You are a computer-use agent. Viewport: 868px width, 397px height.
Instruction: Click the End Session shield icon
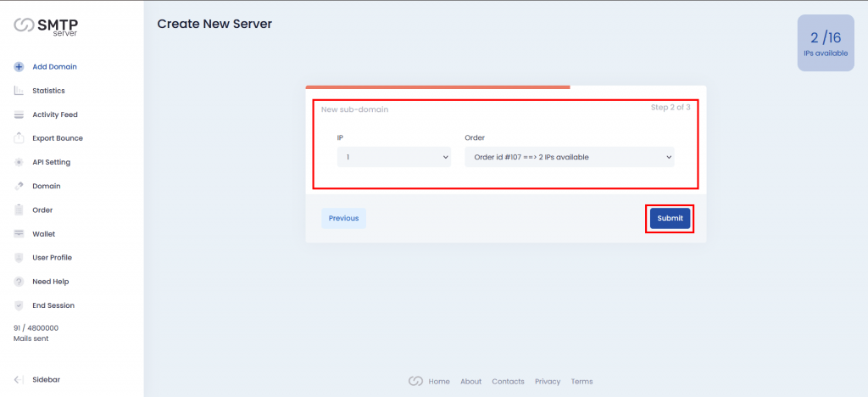[19, 305]
